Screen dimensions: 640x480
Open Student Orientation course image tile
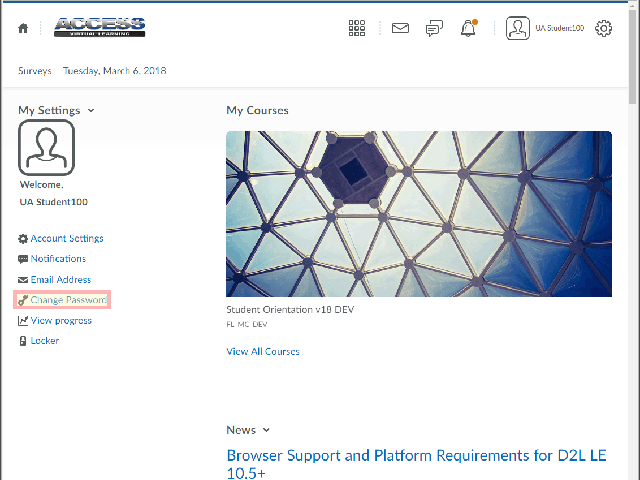coord(418,213)
